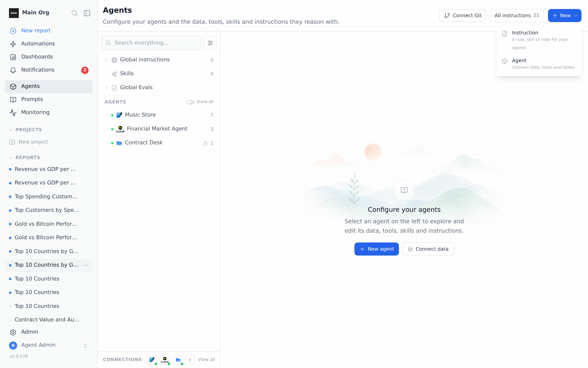Open the Admin gear settings
This screenshot has width=588, height=368.
(13, 332)
